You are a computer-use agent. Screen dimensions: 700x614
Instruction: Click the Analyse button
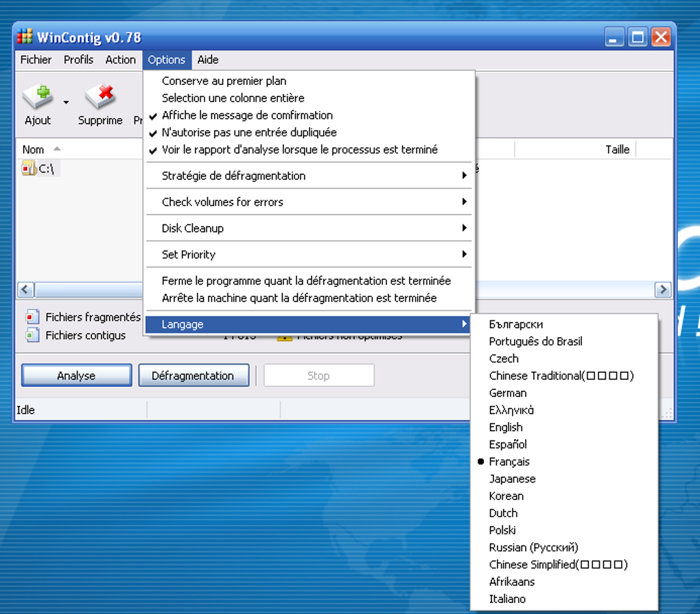tap(77, 375)
